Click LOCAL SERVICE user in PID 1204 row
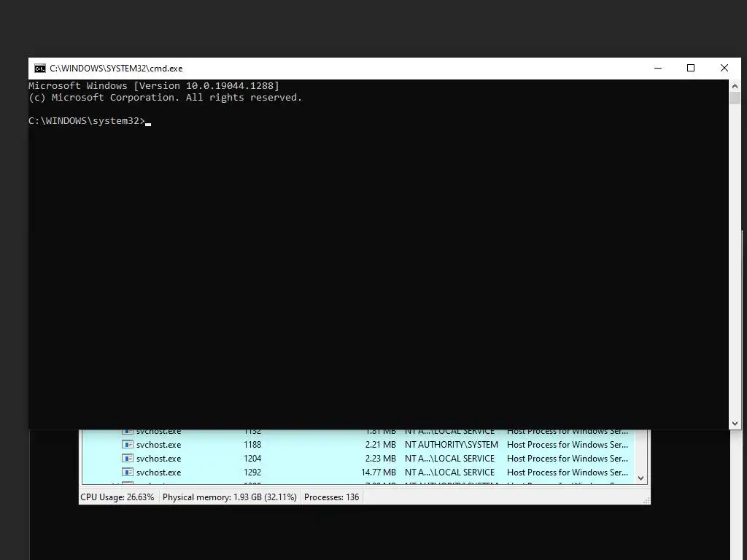747x560 pixels. click(449, 459)
